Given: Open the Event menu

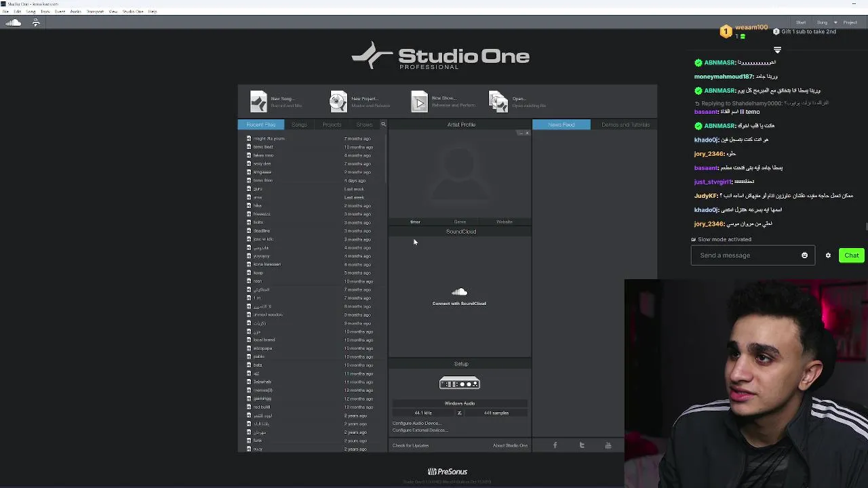Looking at the screenshot, I should coord(60,12).
